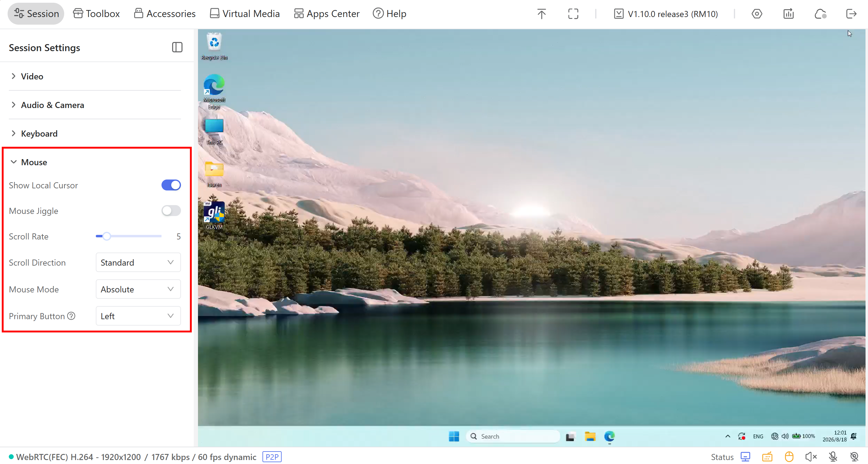Open the circular settings icon in top bar
This screenshot has height=464, width=868.
pyautogui.click(x=757, y=14)
